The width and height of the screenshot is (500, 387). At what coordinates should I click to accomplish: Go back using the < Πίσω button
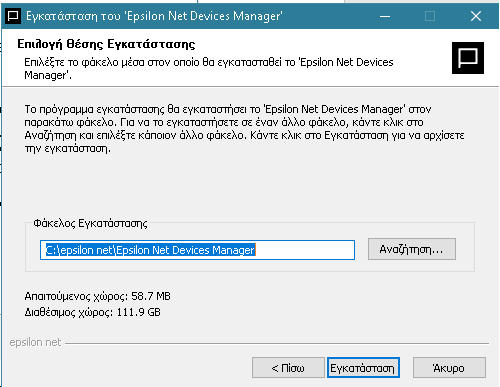(x=288, y=368)
